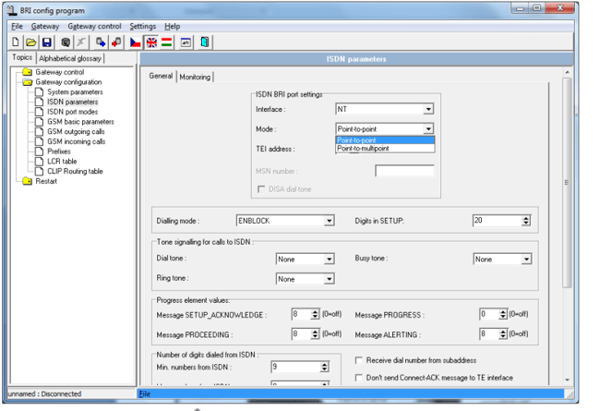Click the Restart folder icon
Screen dimensions: 600x411
pos(27,181)
